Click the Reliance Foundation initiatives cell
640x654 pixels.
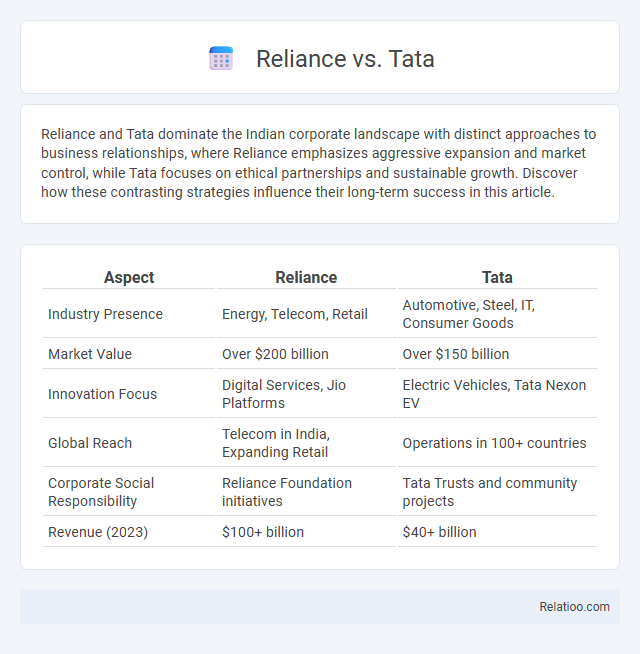(306, 492)
